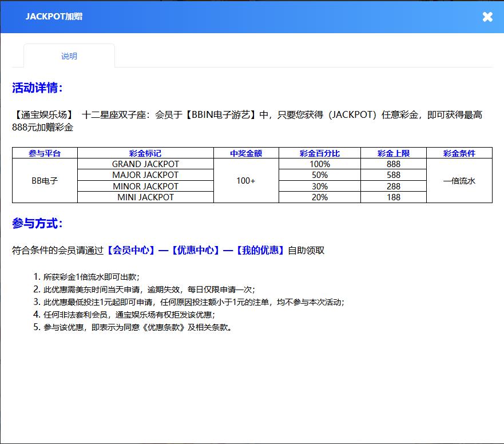
Task: Select the GRAND JACKPOT table cell
Action: tap(145, 164)
